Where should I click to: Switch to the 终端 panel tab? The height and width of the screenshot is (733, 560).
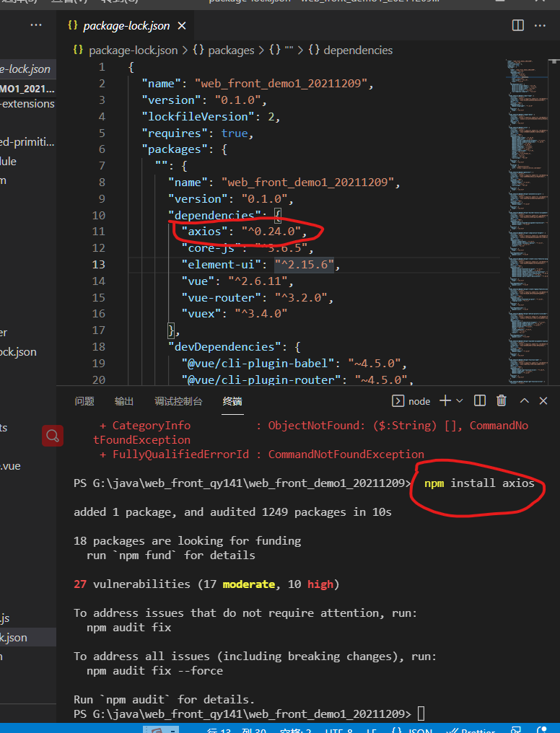point(232,401)
